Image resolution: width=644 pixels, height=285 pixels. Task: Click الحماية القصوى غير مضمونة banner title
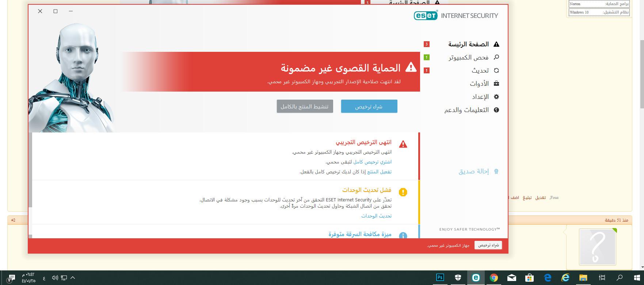(x=340, y=68)
